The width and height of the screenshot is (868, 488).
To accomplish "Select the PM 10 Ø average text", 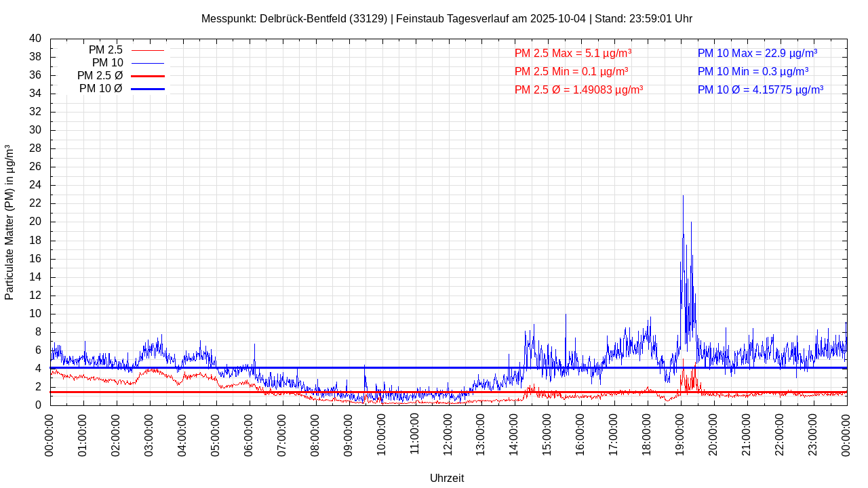I will point(760,89).
